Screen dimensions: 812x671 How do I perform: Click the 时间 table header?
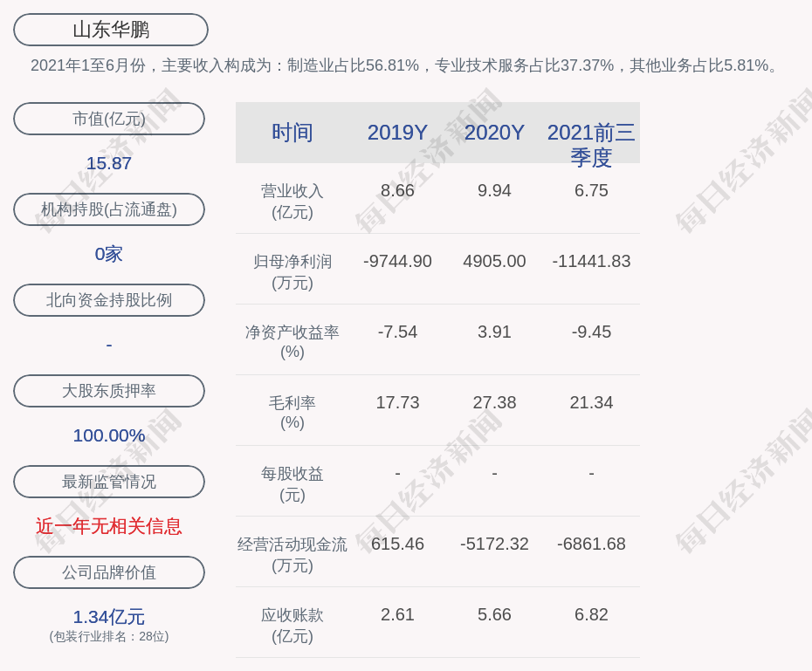tap(292, 133)
